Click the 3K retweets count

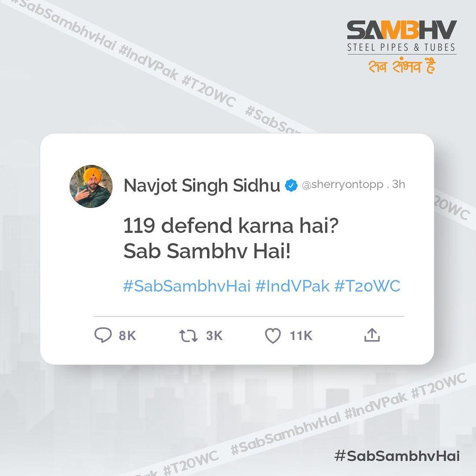[x=214, y=336]
